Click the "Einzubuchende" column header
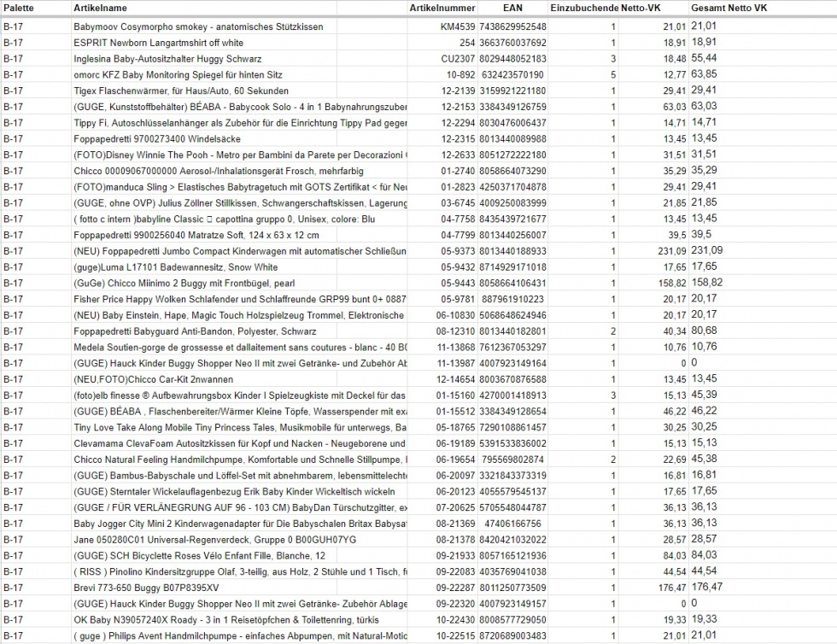Viewport: 837px width, 644px height. pyautogui.click(x=584, y=8)
